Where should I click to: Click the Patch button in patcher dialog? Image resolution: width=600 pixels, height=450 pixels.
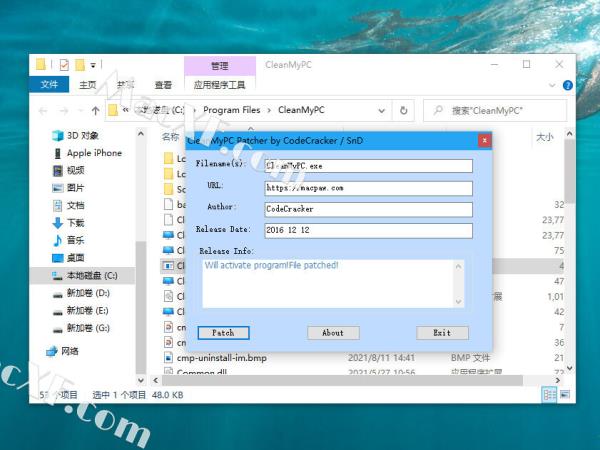[223, 333]
